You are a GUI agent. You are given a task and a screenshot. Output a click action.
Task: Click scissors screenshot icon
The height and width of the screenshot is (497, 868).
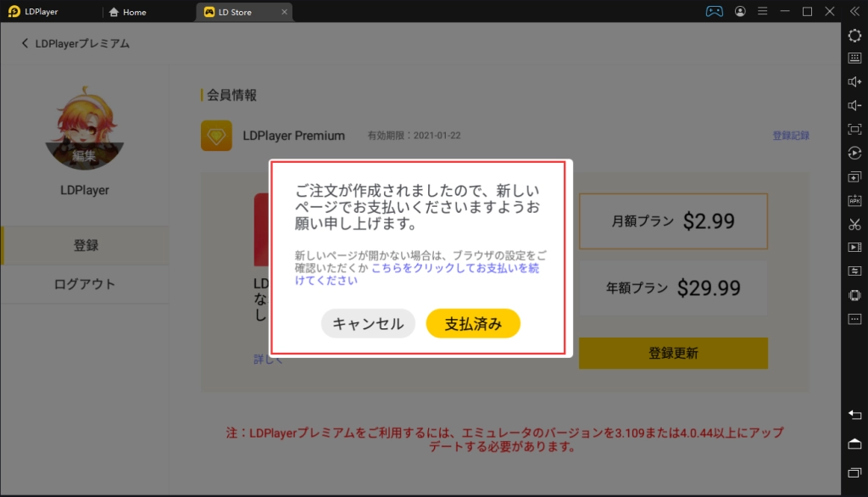coord(854,225)
